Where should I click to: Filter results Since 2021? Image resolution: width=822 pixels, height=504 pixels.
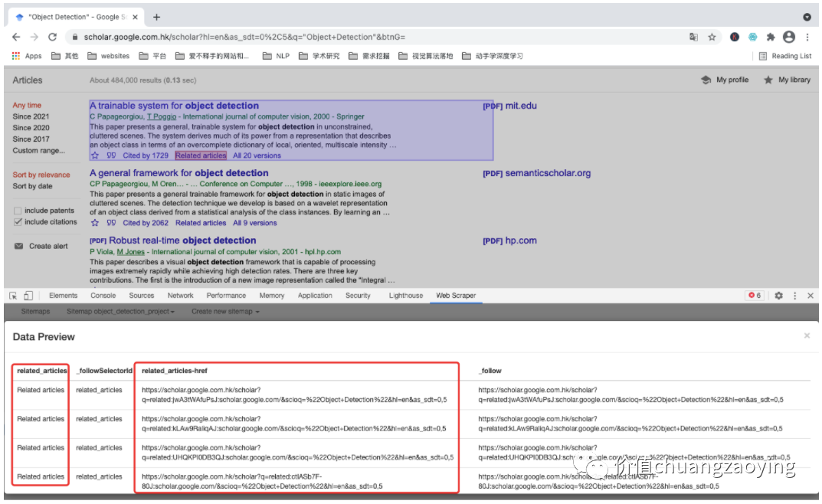point(31,117)
